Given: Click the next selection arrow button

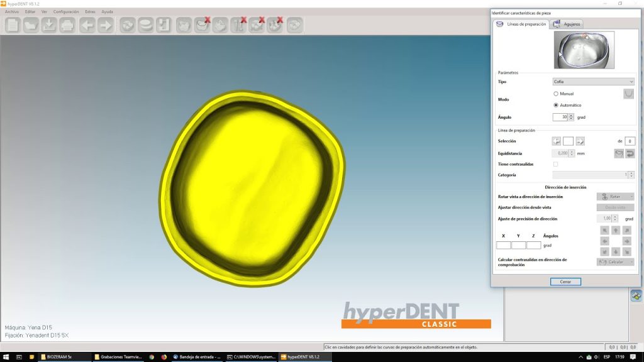Looking at the screenshot, I should [580, 141].
